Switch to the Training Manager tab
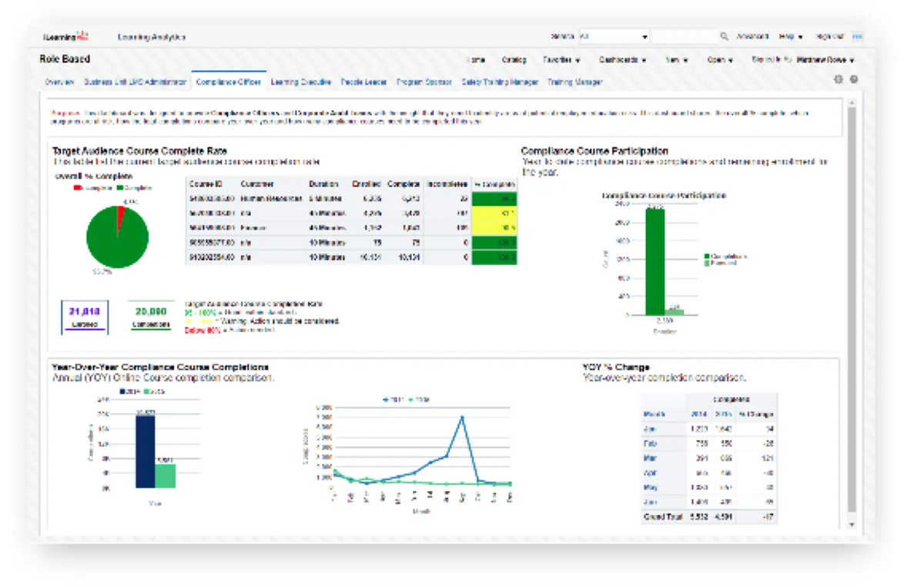 coord(574,81)
